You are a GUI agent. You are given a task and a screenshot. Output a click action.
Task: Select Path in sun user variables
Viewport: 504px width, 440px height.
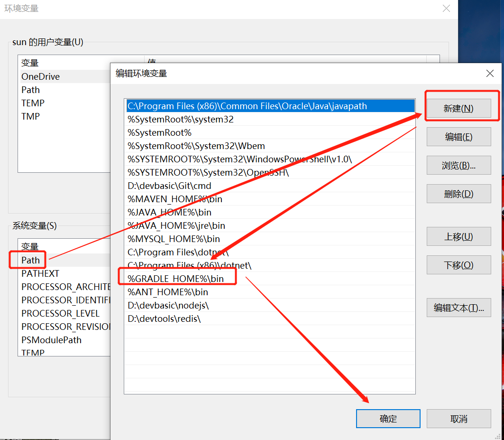pyautogui.click(x=65, y=90)
